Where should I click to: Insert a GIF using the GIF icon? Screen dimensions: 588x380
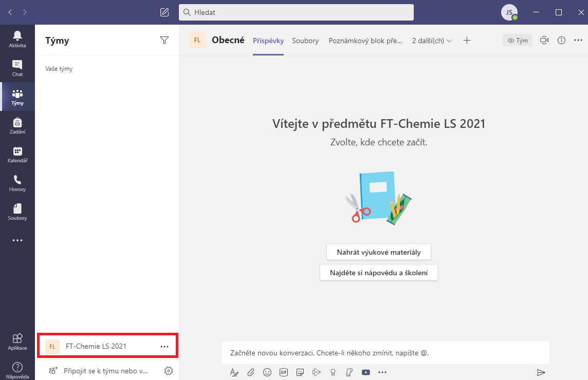tap(284, 372)
